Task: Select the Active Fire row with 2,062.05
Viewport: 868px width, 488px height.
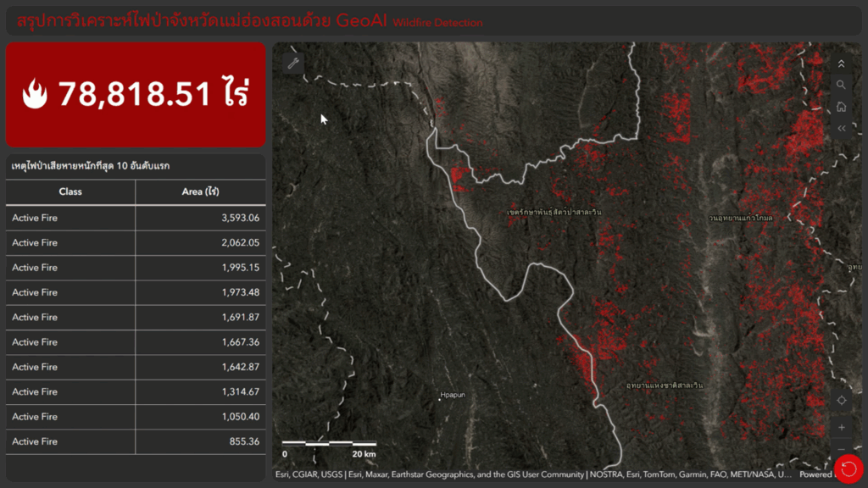Action: (x=136, y=242)
